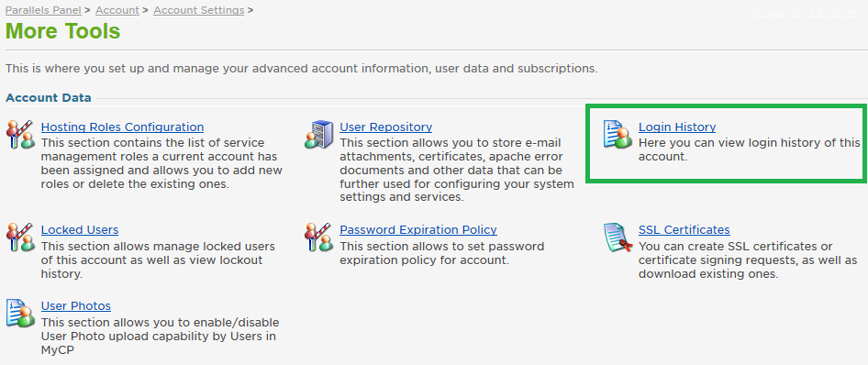This screenshot has height=365, width=868.
Task: Open the Locked Users link
Action: click(80, 229)
